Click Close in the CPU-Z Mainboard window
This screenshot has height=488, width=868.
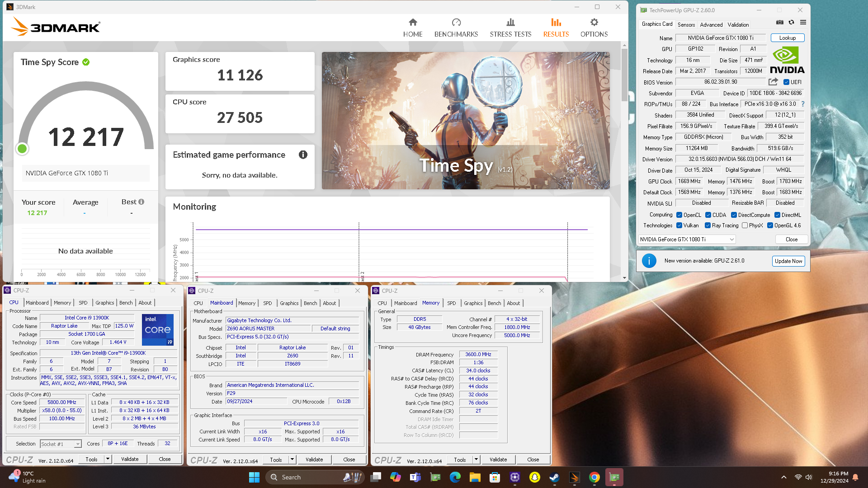click(x=349, y=460)
